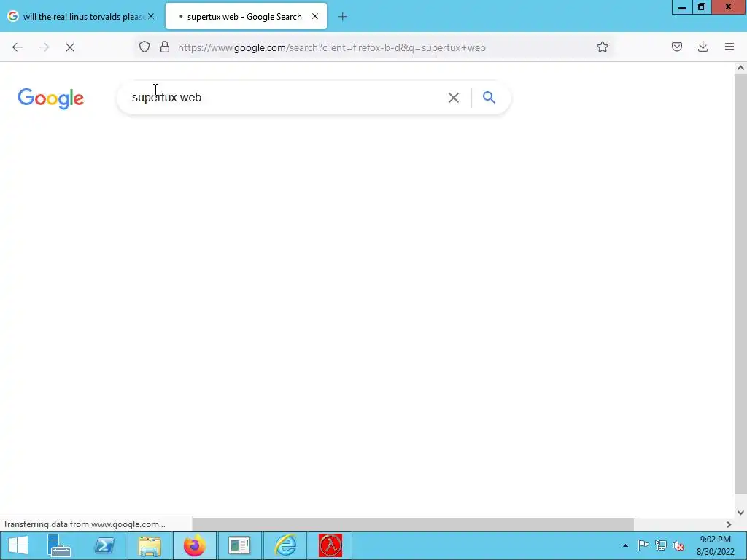Stop loading the page

pyautogui.click(x=70, y=47)
